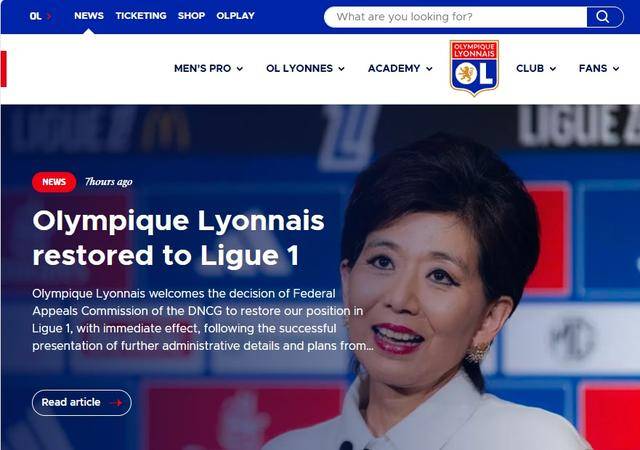Click the red arrow beside OL
The width and height of the screenshot is (640, 450).
point(49,16)
